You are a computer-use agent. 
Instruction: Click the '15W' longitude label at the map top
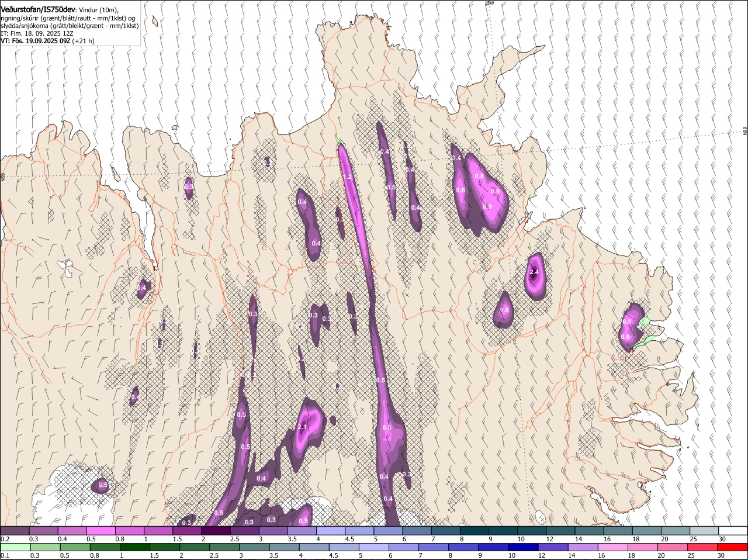coord(489,3)
